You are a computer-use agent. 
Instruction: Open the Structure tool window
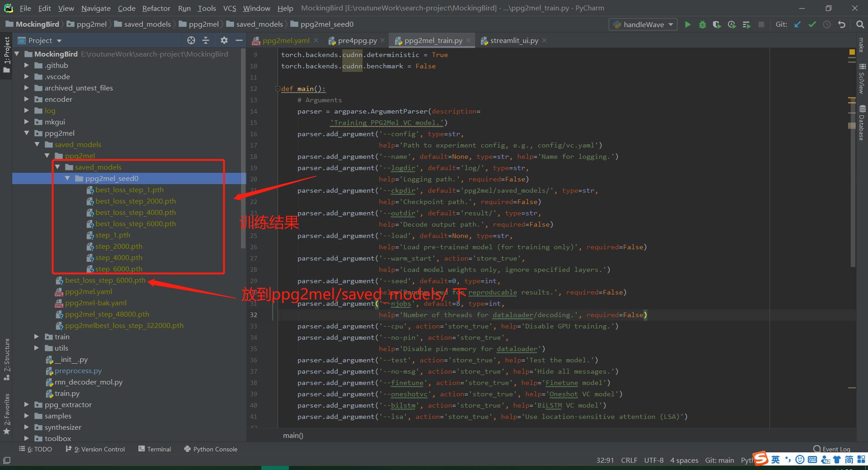(x=6, y=359)
